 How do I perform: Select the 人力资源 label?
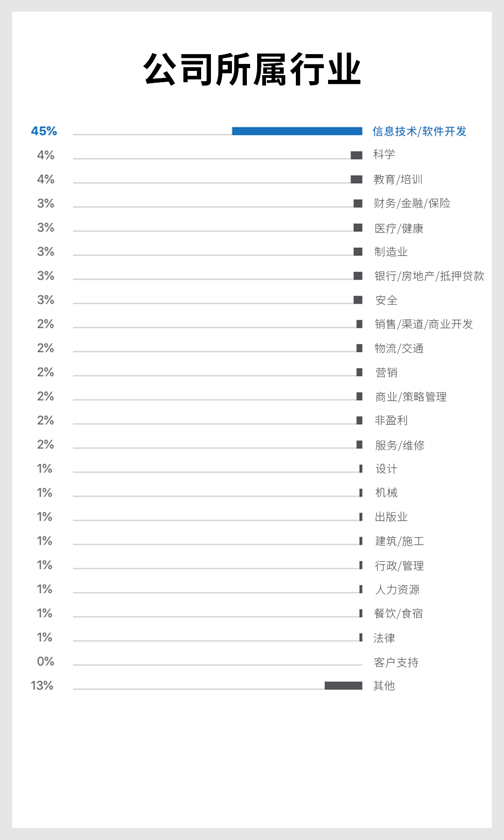pyautogui.click(x=397, y=589)
